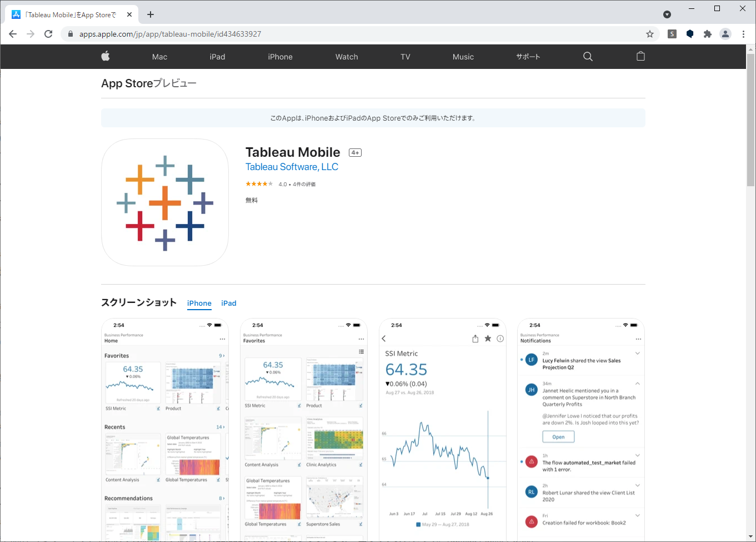The width and height of the screenshot is (756, 542).
Task: Click the Apple logo in navigation bar
Action: pos(106,56)
